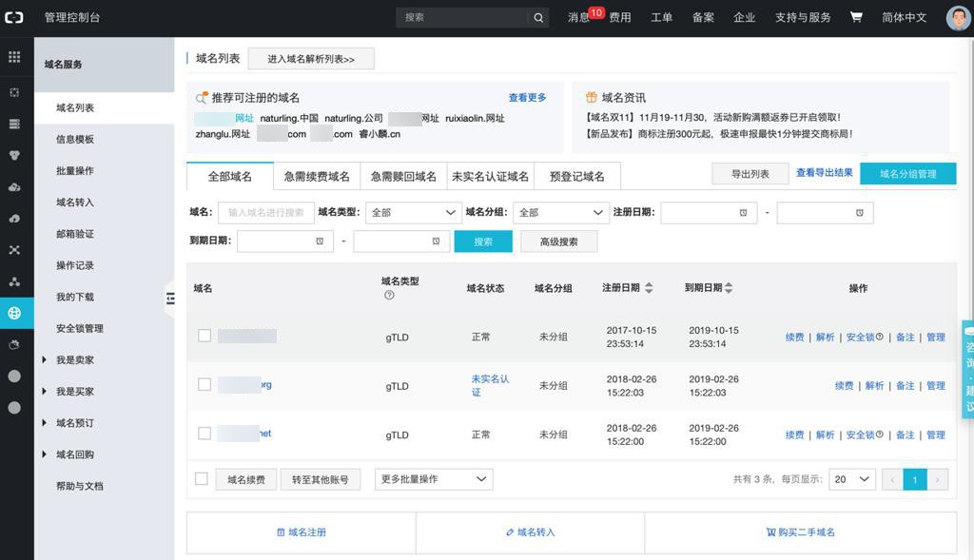Open the cloud with arrow sidebar icon

pos(14,187)
